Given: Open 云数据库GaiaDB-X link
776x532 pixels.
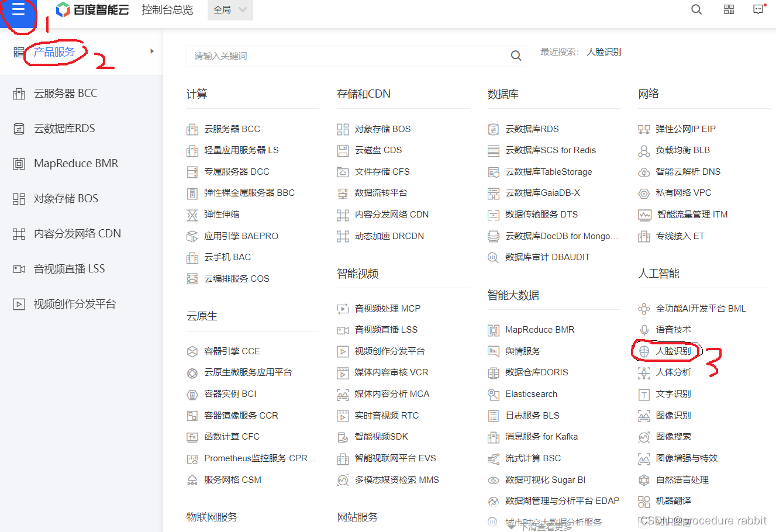Looking at the screenshot, I should pyautogui.click(x=543, y=193).
